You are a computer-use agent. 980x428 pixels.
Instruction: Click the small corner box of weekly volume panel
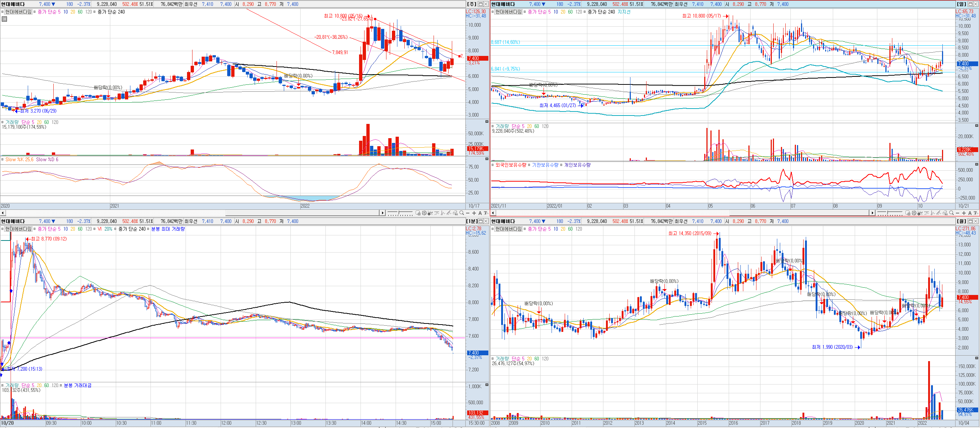pyautogui.click(x=487, y=121)
